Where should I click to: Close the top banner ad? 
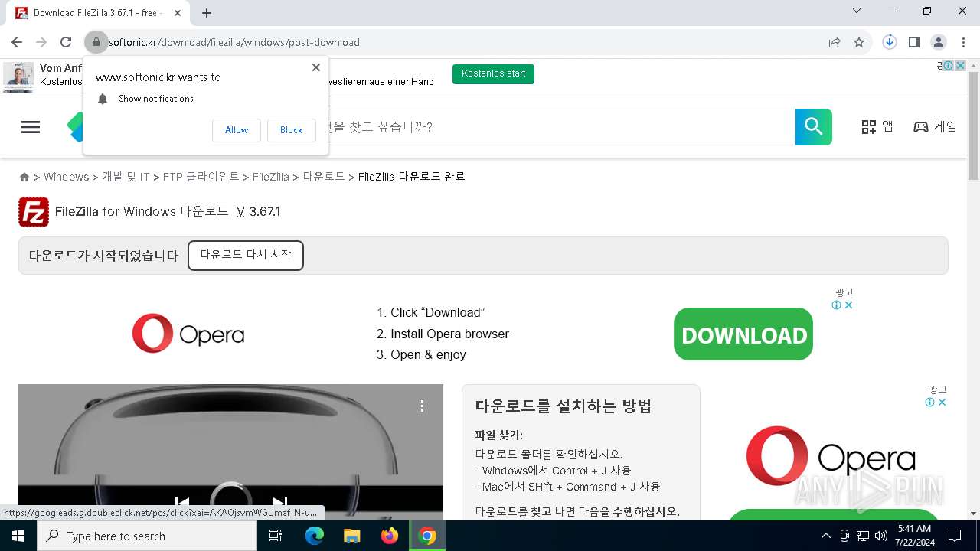coord(960,66)
